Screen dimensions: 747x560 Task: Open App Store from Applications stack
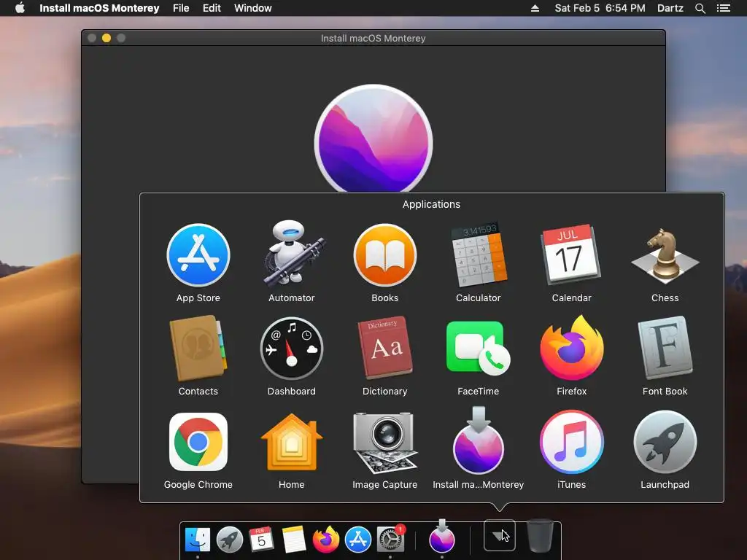(198, 255)
